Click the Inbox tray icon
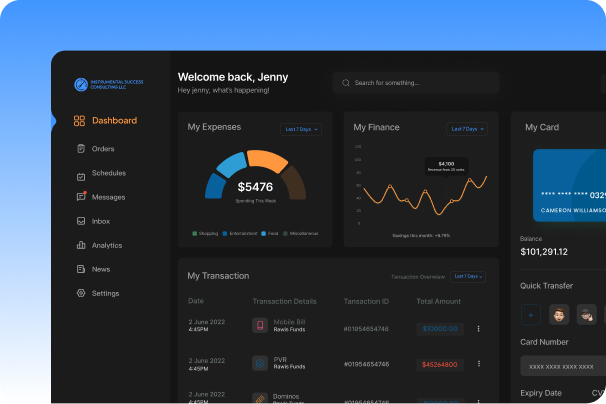Viewport: 606px width, 404px height. 80,221
